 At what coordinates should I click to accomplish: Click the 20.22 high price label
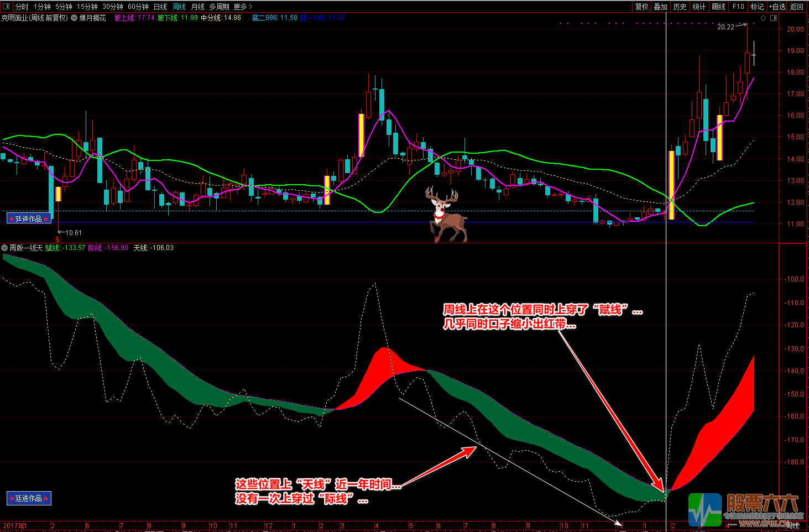point(726,27)
